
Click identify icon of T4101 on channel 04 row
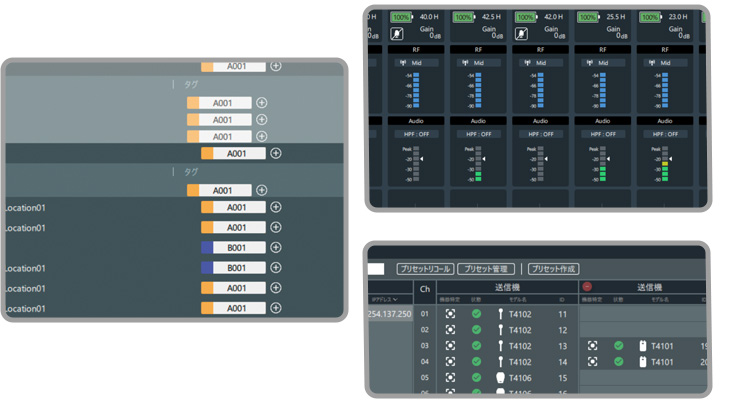[x=593, y=362]
